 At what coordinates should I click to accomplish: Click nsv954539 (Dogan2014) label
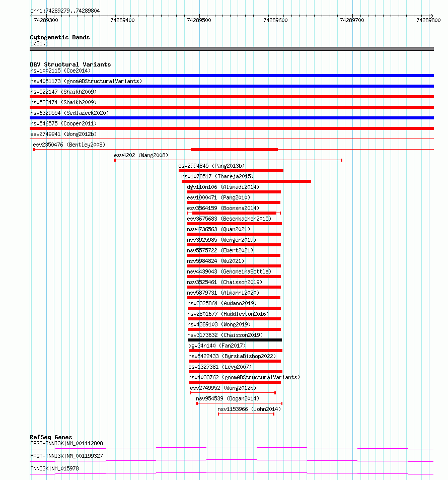(228, 398)
